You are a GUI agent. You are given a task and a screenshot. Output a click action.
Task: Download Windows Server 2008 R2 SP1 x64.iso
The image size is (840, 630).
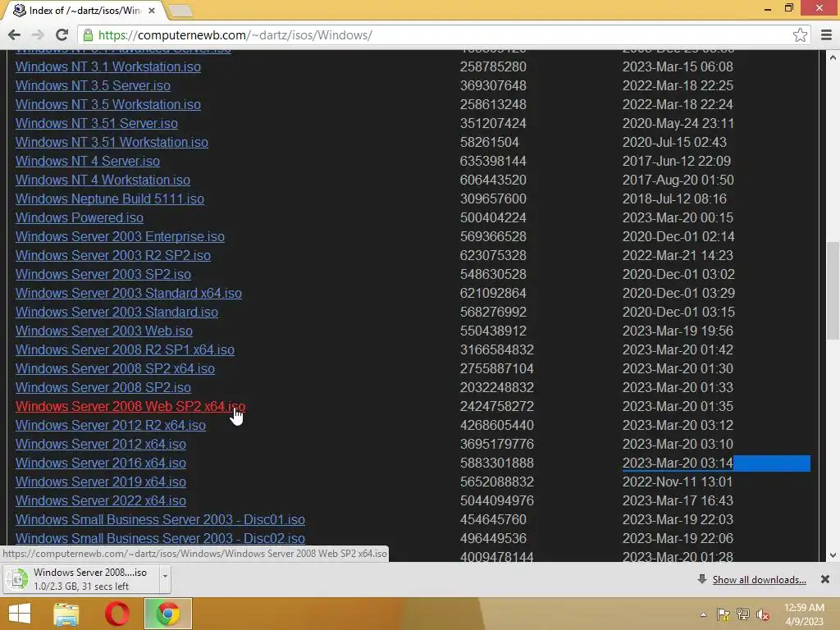[125, 349]
